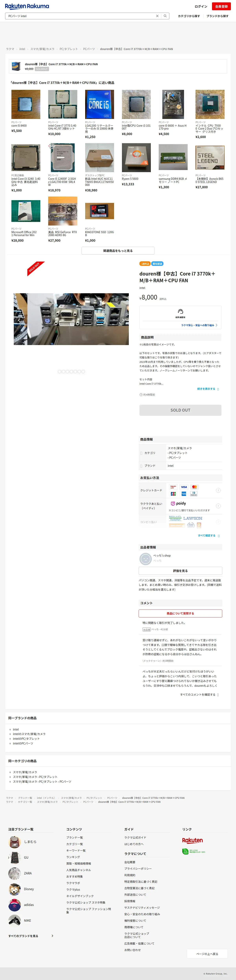Expand comments with すべてのコメントを確認する
The width and height of the screenshot is (236, 980).
tap(199, 694)
